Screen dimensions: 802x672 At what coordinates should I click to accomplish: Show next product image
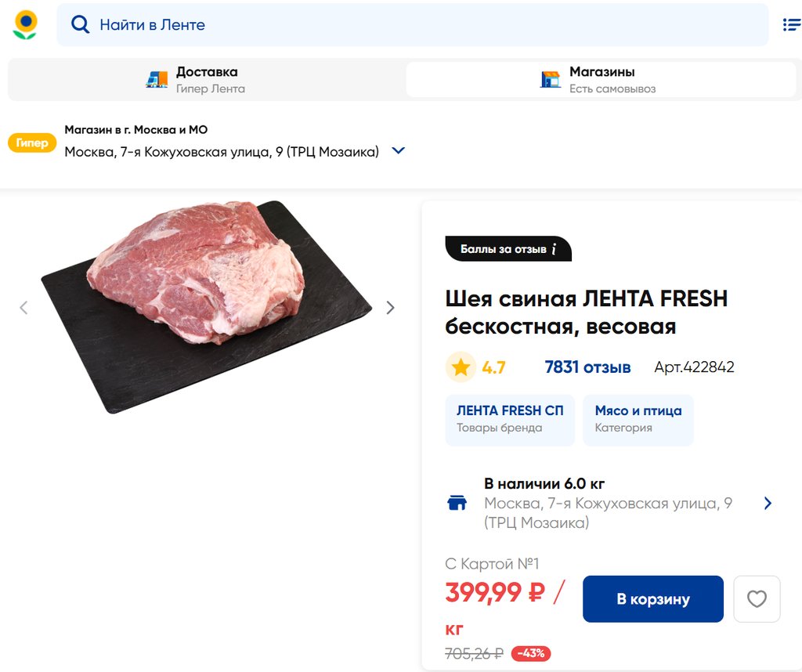pos(390,308)
